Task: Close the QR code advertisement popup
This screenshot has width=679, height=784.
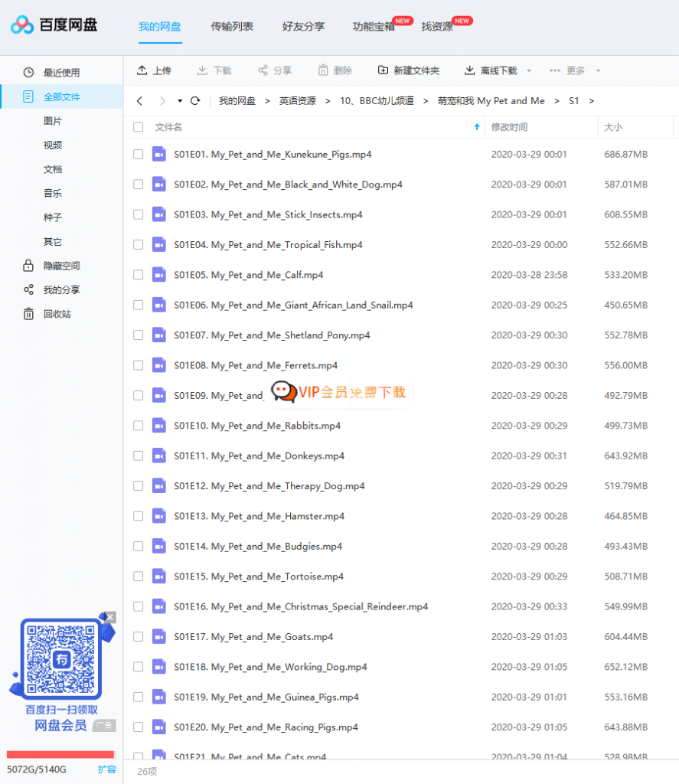Action: pos(110,617)
